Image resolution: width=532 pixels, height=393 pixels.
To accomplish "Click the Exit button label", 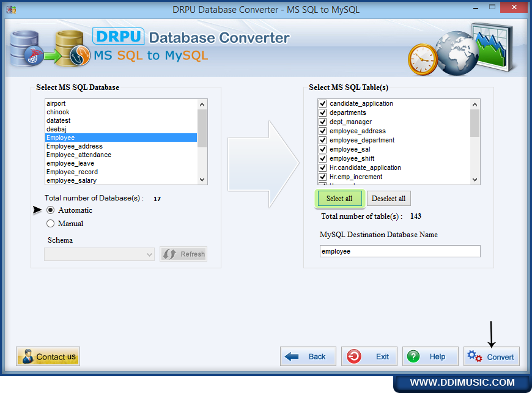I will pyautogui.click(x=382, y=357).
